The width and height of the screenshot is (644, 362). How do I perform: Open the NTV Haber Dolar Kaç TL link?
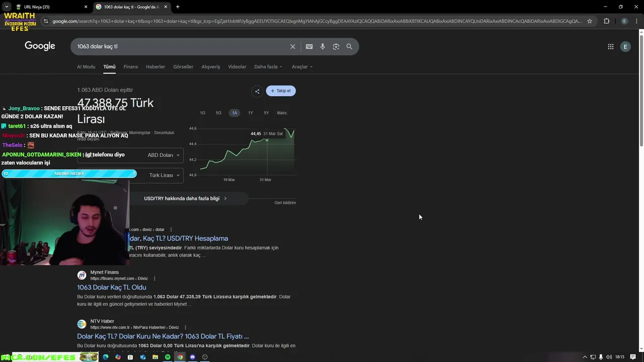click(x=163, y=336)
